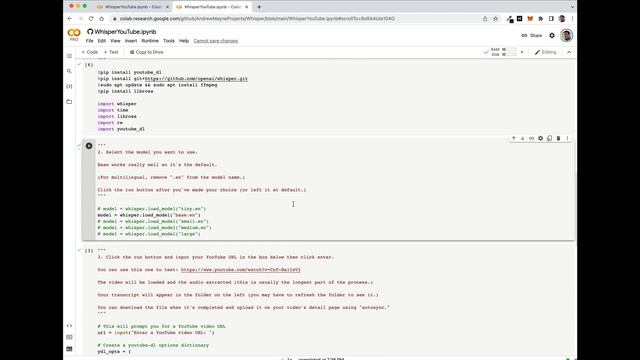Run the model selection code cell

[89, 146]
